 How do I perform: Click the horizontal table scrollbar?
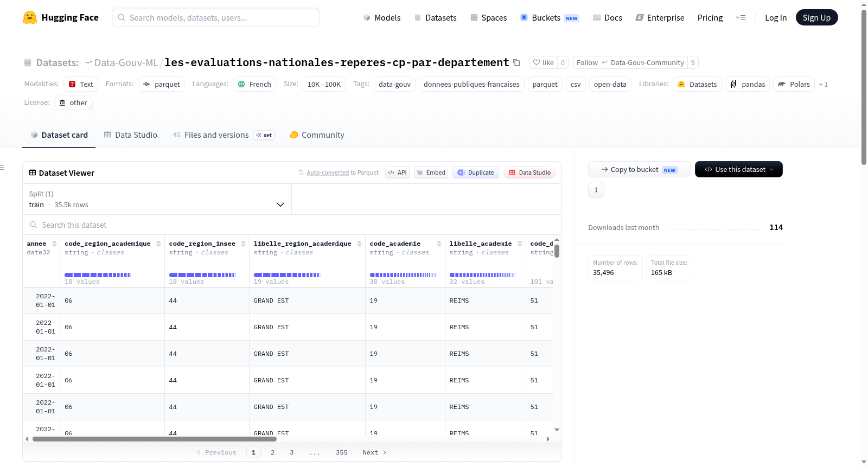(x=155, y=439)
